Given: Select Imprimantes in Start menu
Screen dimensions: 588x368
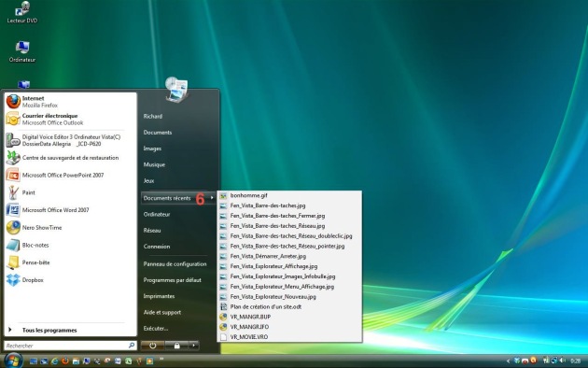Looking at the screenshot, I should click(x=159, y=296).
